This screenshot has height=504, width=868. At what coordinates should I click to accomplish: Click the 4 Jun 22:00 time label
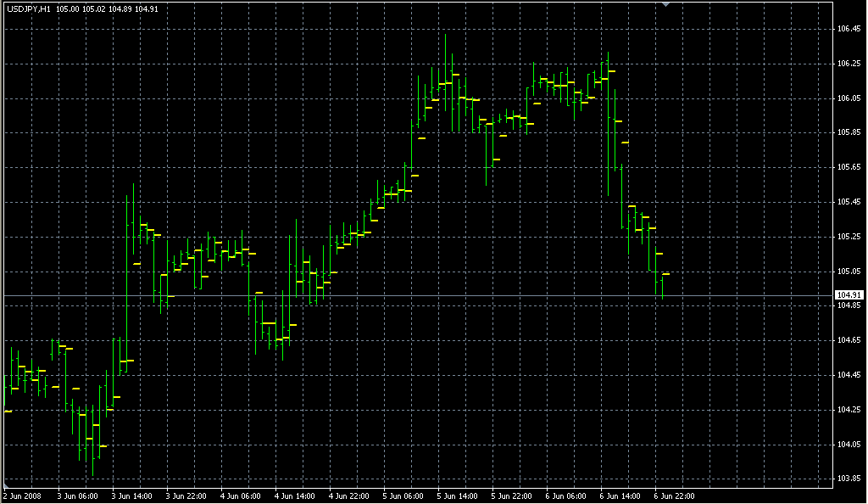click(x=348, y=496)
